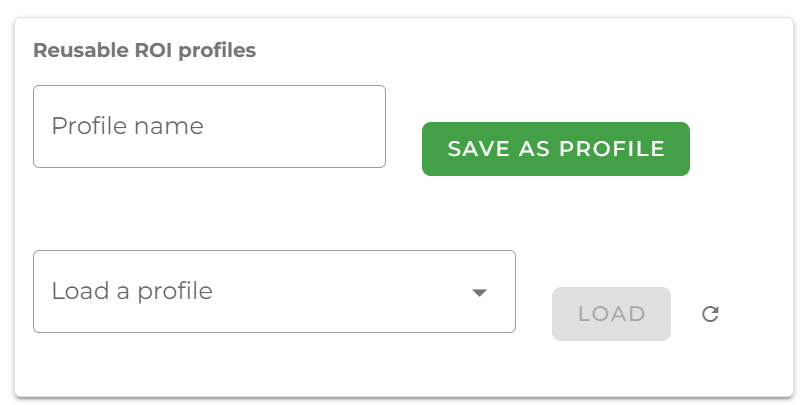Select the Load a profile placeholder text
The image size is (804, 405).
click(132, 291)
